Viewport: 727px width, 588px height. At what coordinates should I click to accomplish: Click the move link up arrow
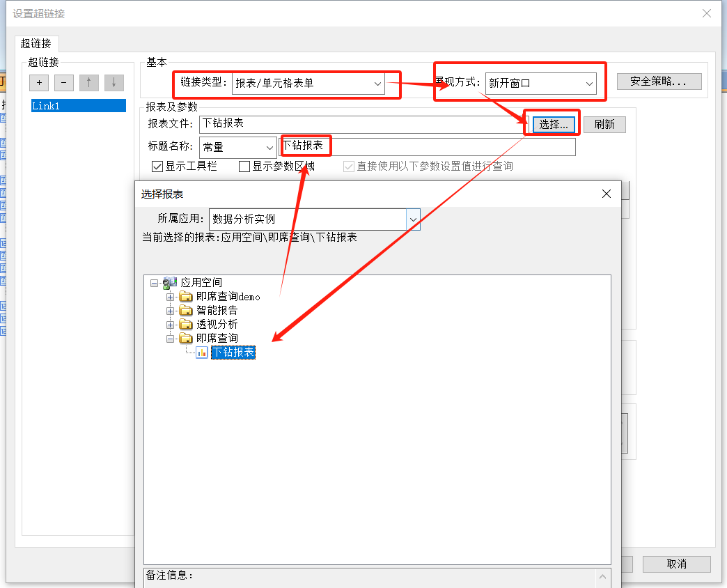click(89, 83)
